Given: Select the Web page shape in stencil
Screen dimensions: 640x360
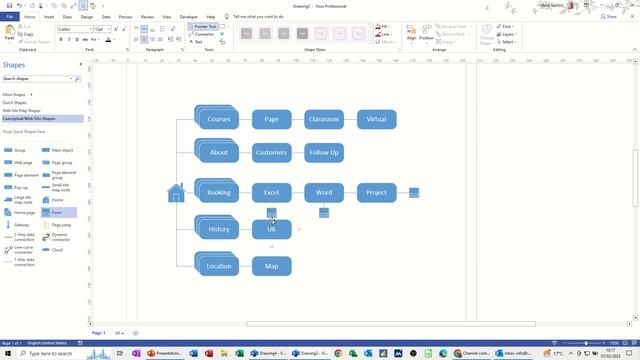Looking at the screenshot, I should tap(18, 162).
